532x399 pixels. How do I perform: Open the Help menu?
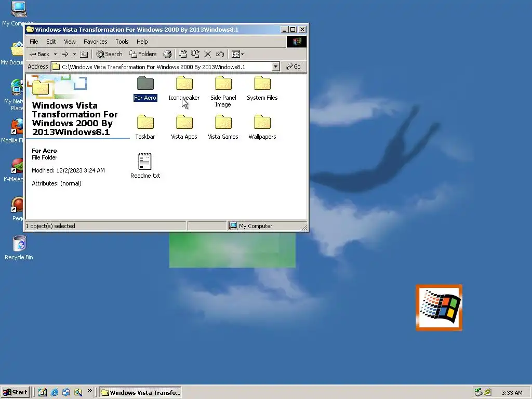(142, 42)
